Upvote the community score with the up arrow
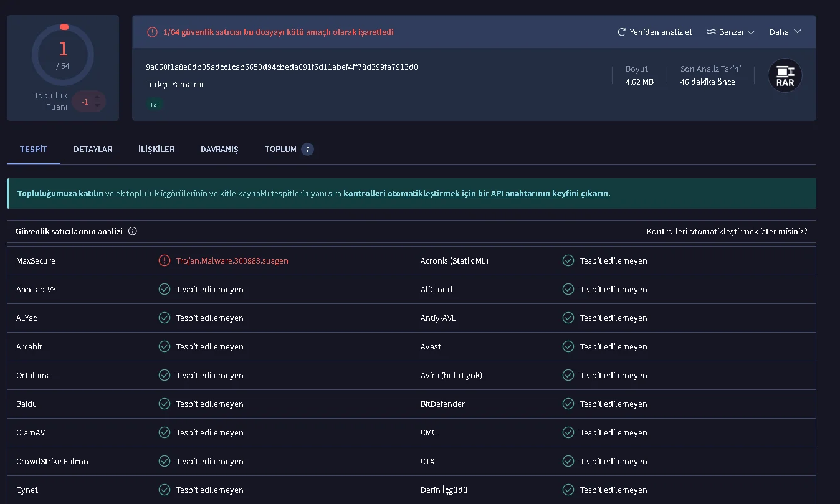This screenshot has height=504, width=840. 97,97
